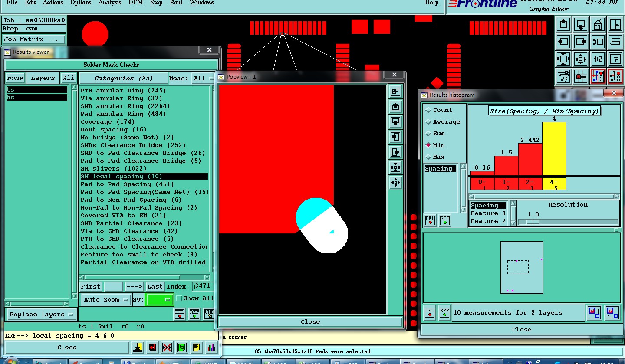Select the SM slivers (1022) category

pos(144,169)
